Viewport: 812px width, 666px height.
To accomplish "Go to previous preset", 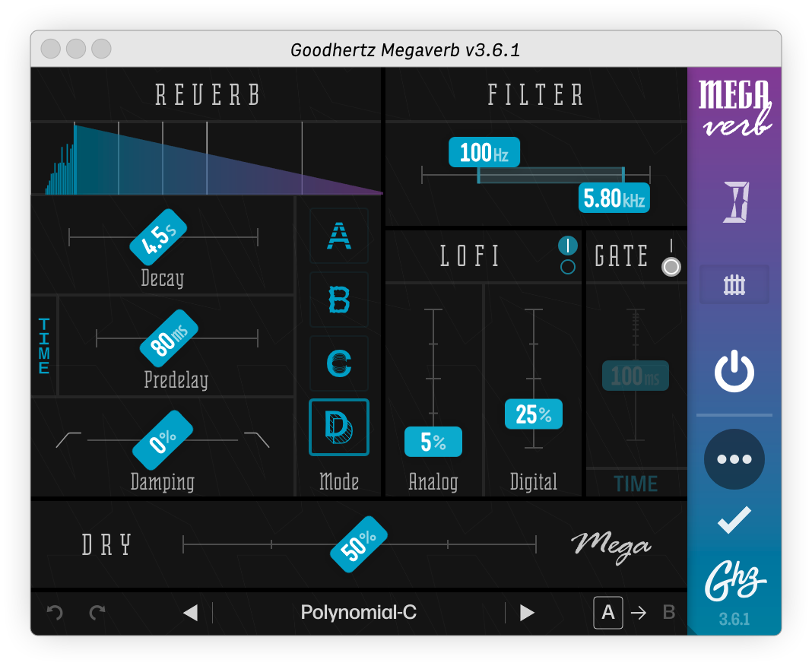I will [x=191, y=613].
